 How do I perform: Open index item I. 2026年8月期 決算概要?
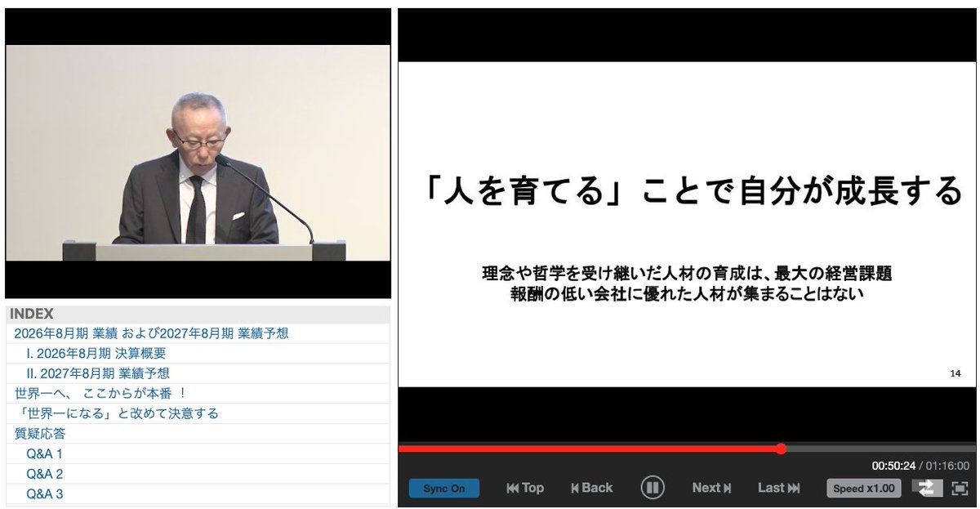(96, 353)
